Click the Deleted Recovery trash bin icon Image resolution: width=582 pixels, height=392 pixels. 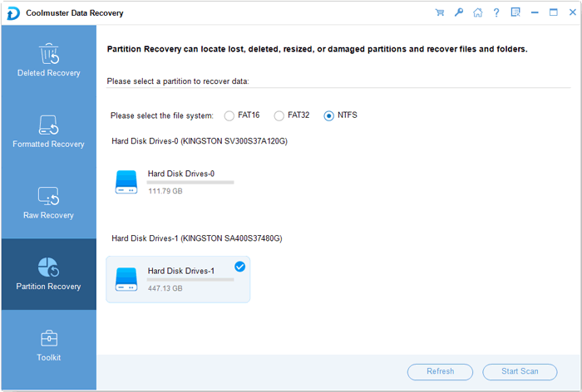tap(49, 54)
